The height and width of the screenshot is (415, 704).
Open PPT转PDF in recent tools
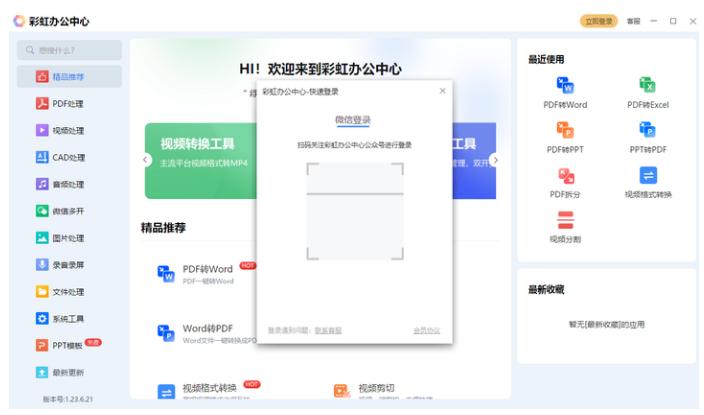(647, 138)
